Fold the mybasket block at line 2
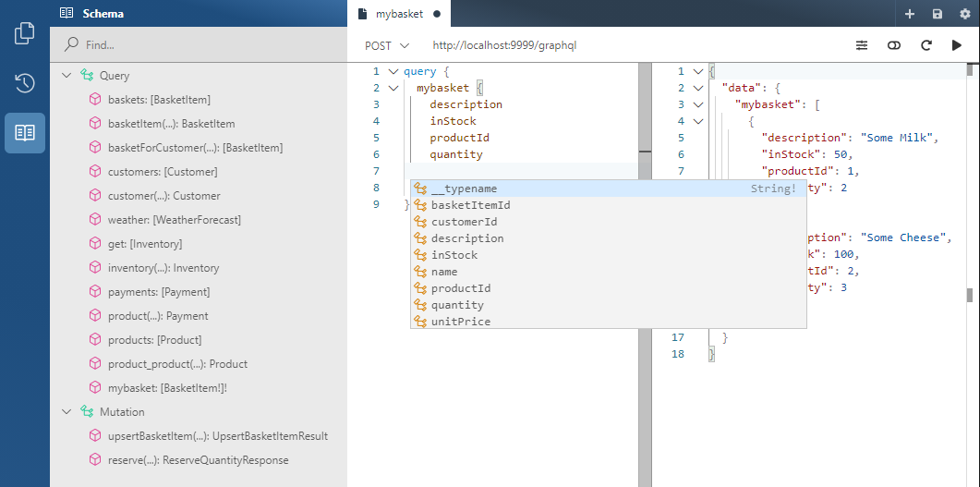 point(393,88)
